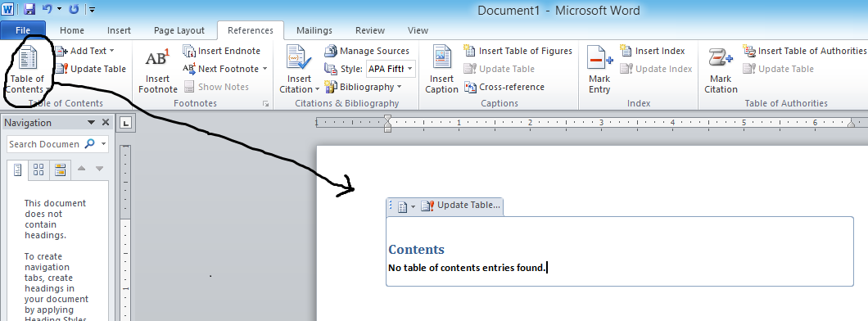
Task: Click Update Table... on the contents field tab
Action: pos(460,206)
